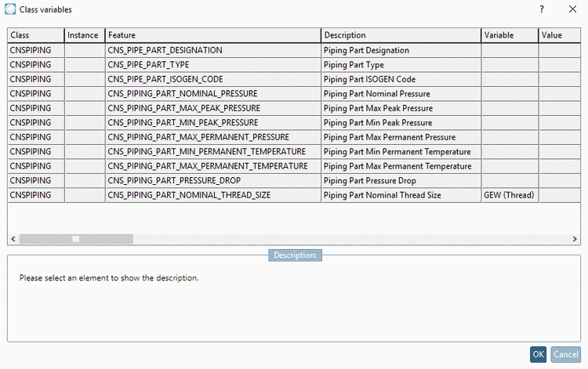Image resolution: width=588 pixels, height=369 pixels.
Task: Click the Class variables window icon
Action: (10, 9)
